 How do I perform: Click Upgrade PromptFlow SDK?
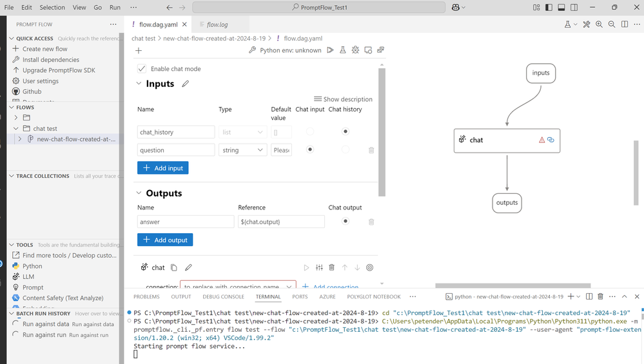click(59, 70)
